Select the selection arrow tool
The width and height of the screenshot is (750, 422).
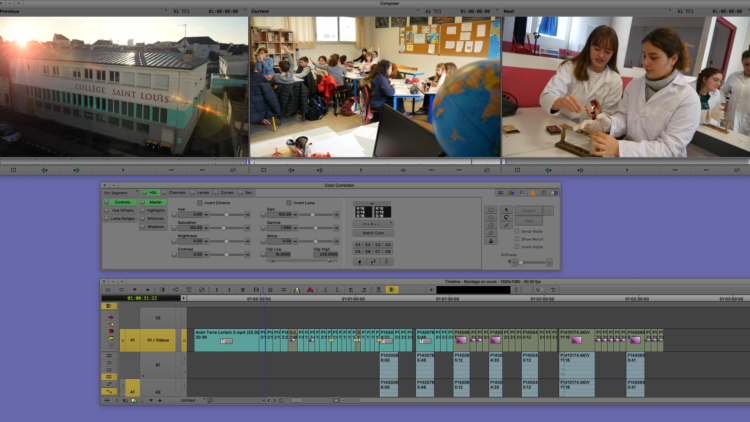pos(506,210)
